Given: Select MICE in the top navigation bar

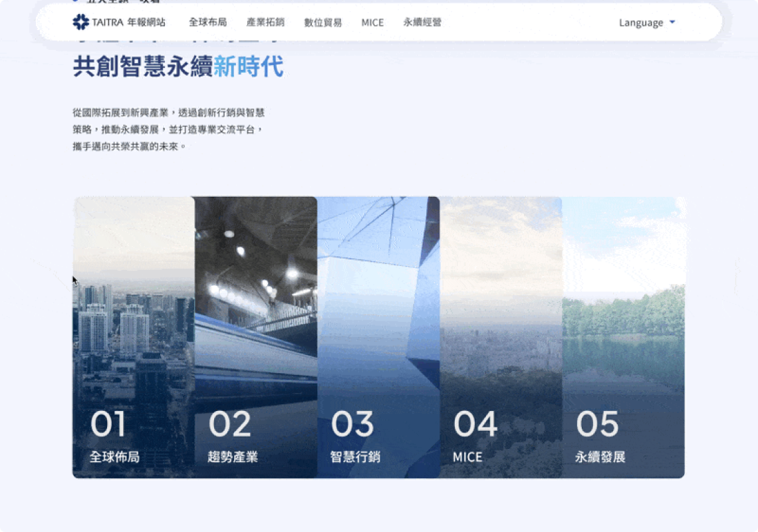Looking at the screenshot, I should pos(372,22).
